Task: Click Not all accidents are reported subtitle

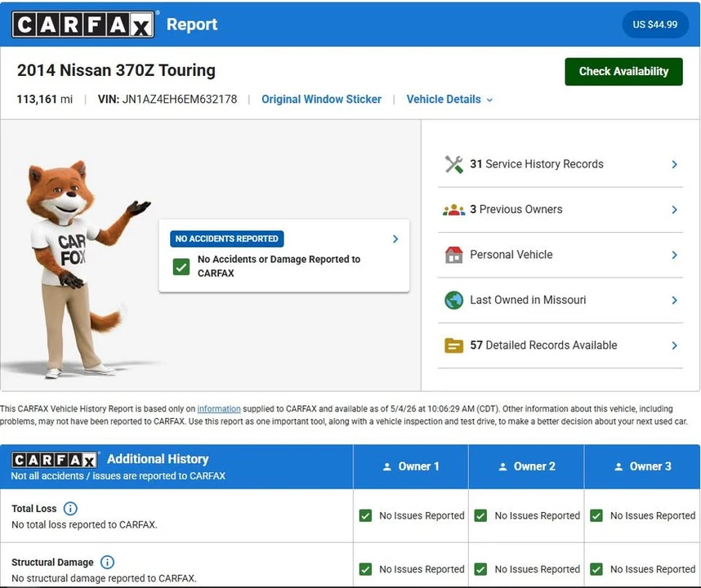Action: [x=118, y=476]
